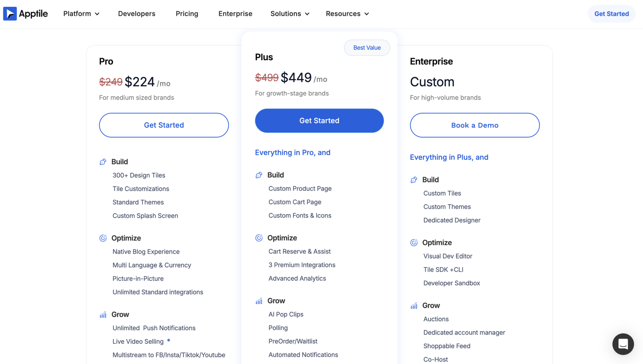Image resolution: width=643 pixels, height=364 pixels.
Task: Open the Developers nav item
Action: click(x=137, y=14)
